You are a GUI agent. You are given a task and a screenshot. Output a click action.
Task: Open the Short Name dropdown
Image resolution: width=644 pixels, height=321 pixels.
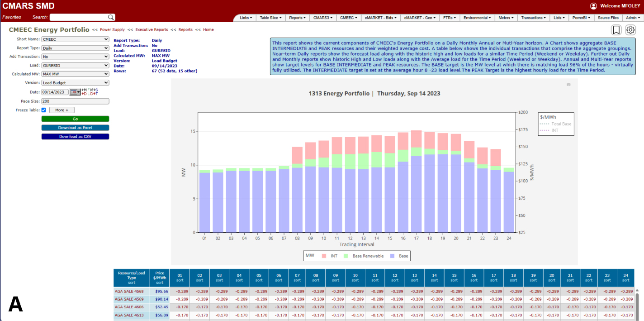(75, 39)
